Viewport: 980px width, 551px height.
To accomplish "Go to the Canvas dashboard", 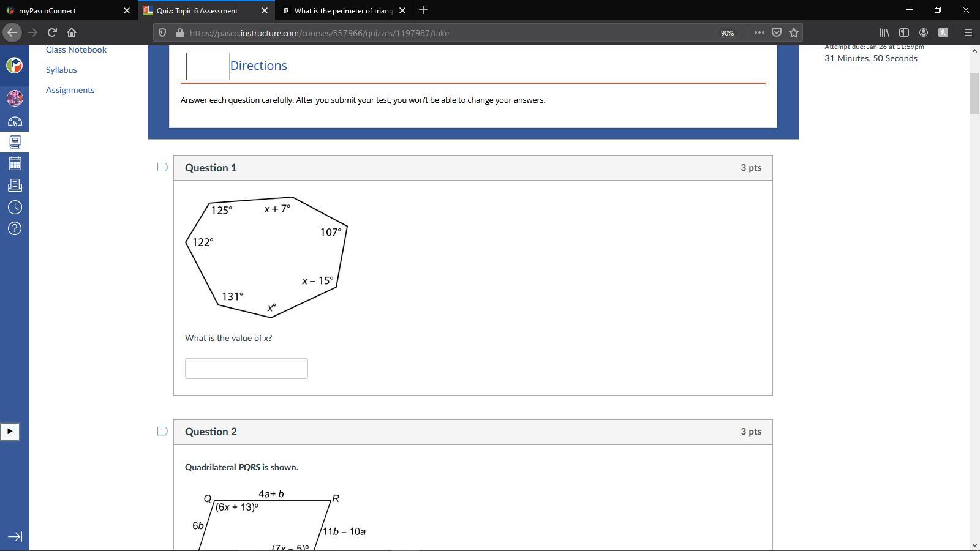I will (15, 121).
